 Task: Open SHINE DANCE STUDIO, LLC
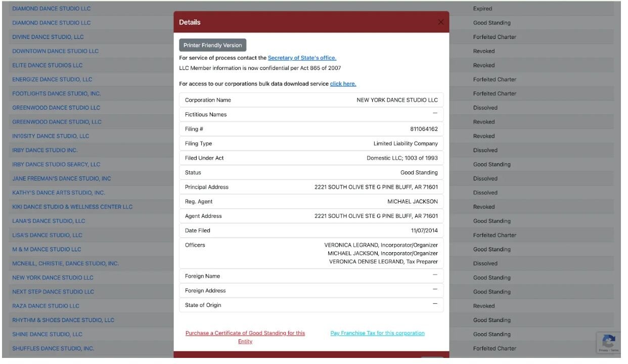[48, 334]
